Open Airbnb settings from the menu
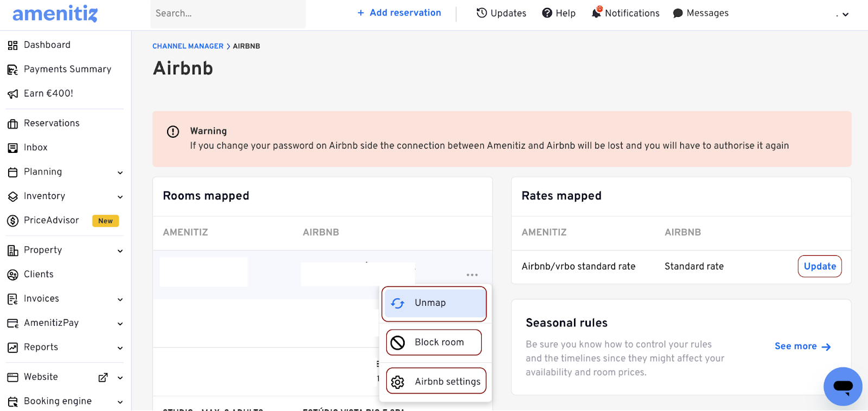This screenshot has width=868, height=411. [x=436, y=382]
